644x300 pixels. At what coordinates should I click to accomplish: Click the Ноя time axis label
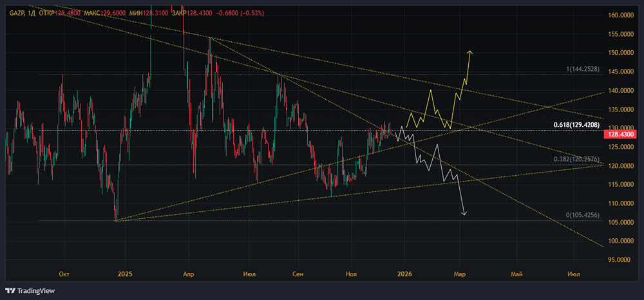(351, 274)
